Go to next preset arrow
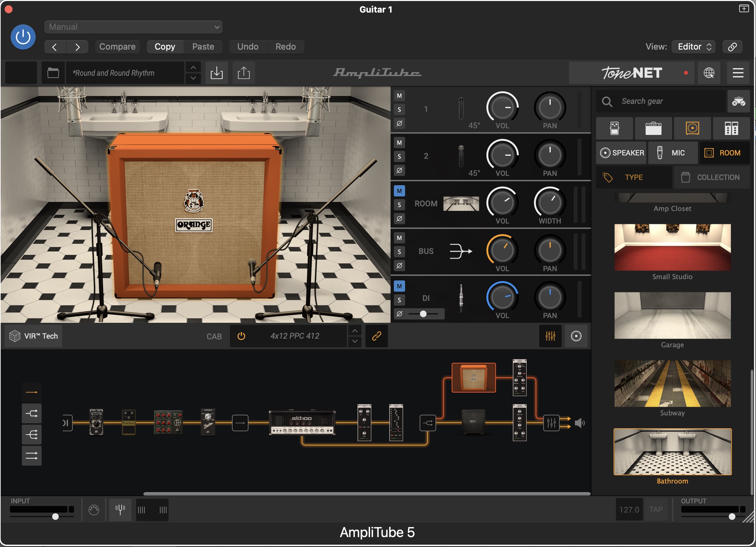 pyautogui.click(x=77, y=47)
